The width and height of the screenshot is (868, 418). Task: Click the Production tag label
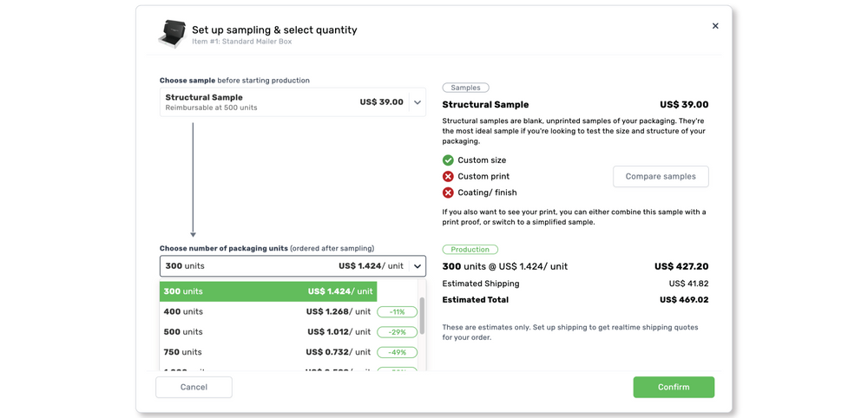[x=470, y=250]
